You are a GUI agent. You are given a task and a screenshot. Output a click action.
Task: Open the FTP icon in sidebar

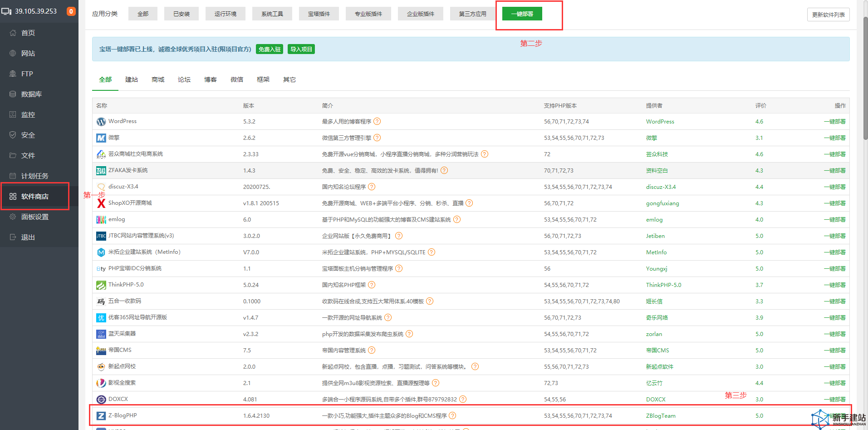click(13, 74)
